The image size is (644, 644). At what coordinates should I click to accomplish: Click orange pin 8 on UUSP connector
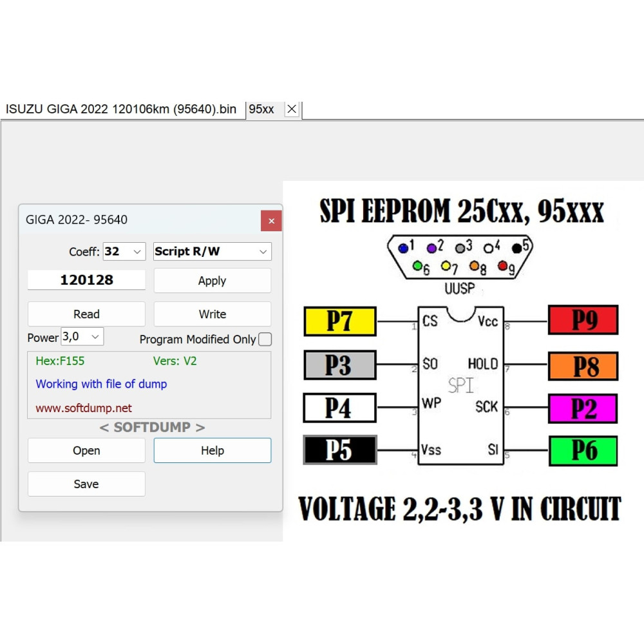tap(475, 266)
